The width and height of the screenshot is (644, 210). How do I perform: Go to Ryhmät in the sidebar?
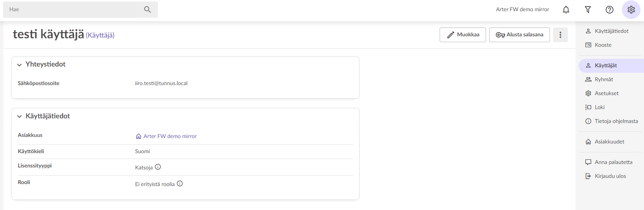coord(604,80)
